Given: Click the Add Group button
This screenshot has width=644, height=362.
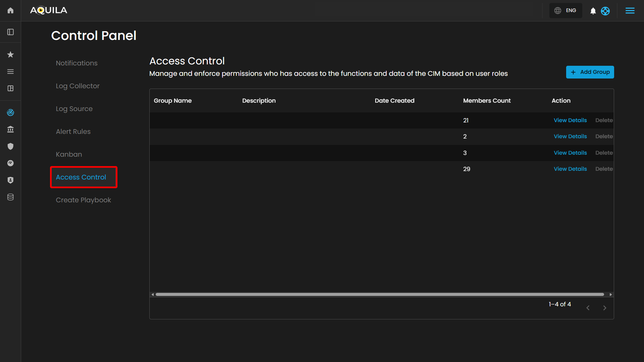Looking at the screenshot, I should click(590, 72).
